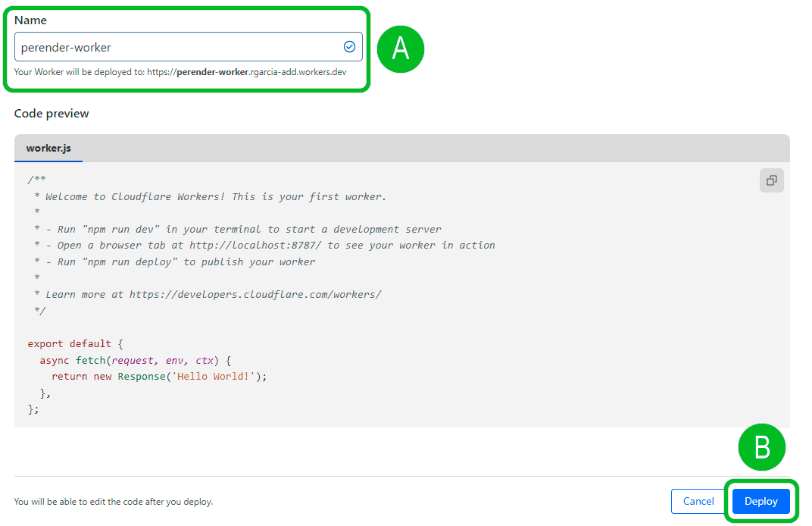Click the 'edit the code after you deploy' note
Screen dimensions: 812x526
click(x=114, y=502)
